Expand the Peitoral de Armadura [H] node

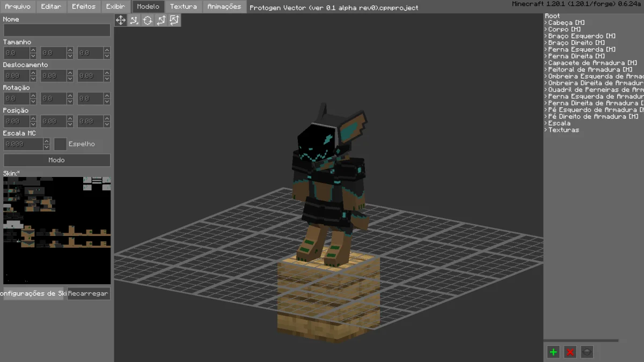click(x=546, y=70)
